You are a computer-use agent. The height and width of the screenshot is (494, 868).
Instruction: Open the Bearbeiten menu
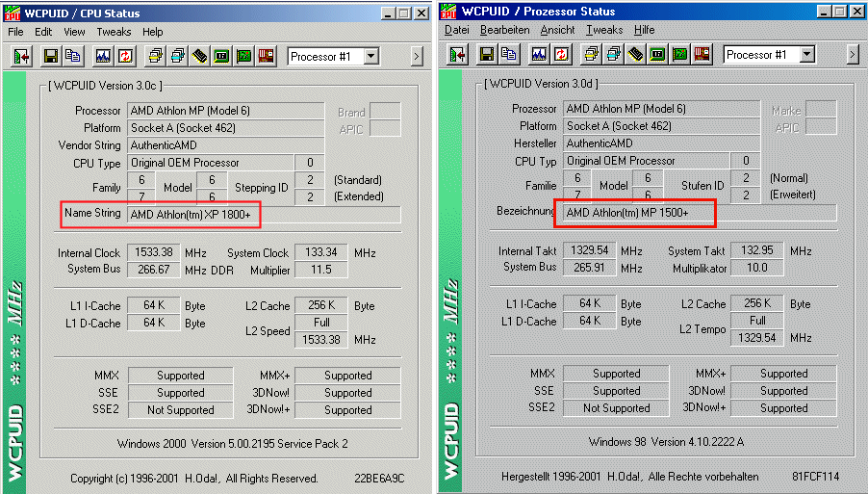pos(504,30)
